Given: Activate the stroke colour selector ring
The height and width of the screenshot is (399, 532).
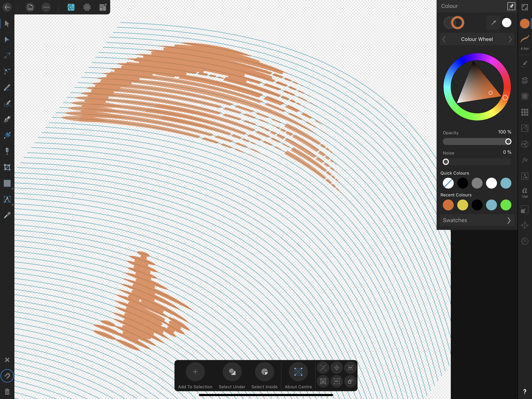Looking at the screenshot, I should point(457,23).
